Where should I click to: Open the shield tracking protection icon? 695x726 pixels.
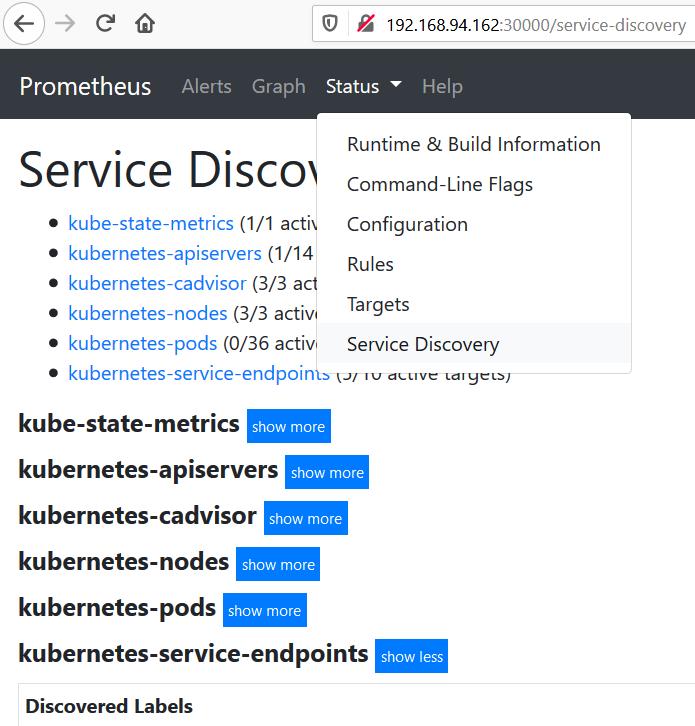pos(330,24)
